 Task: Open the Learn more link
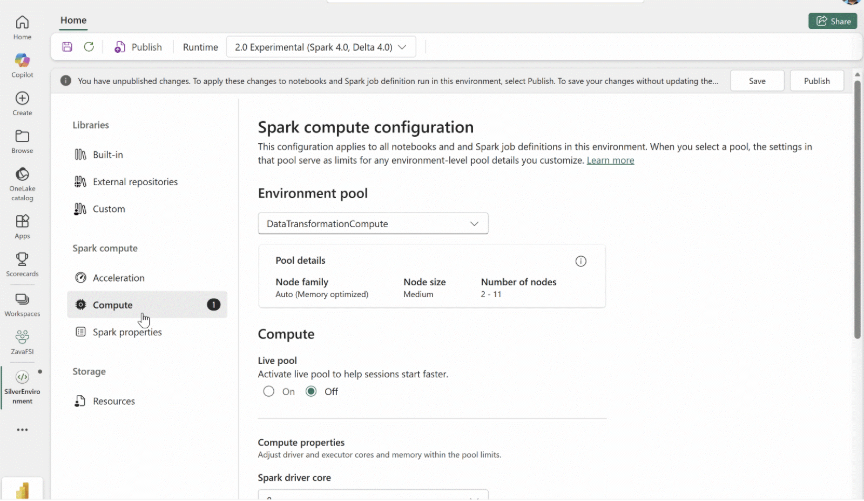click(611, 160)
